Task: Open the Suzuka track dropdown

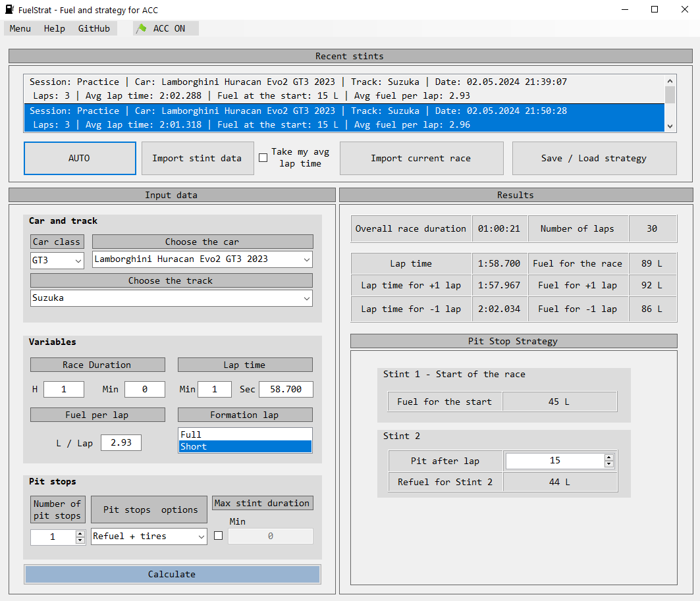Action: pyautogui.click(x=171, y=298)
